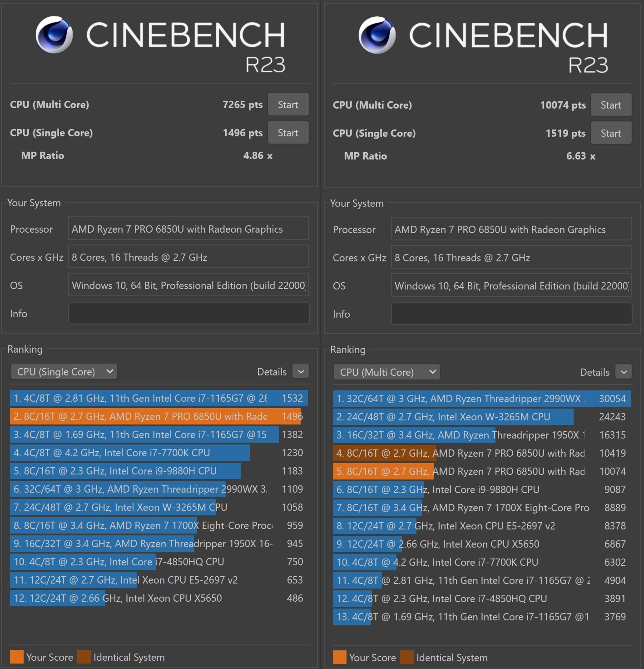Select the Ryzen 7 PRO 6850U row scoring 10074

pos(482,471)
